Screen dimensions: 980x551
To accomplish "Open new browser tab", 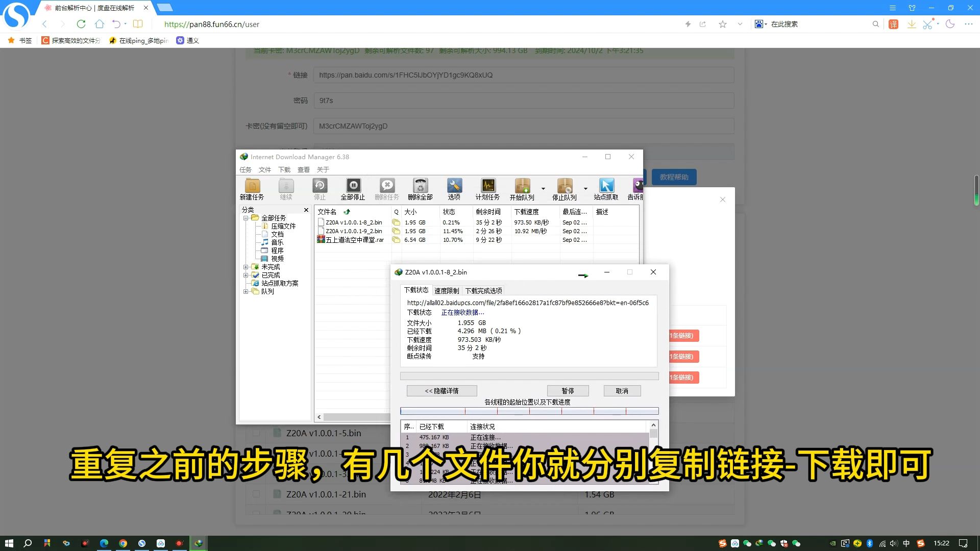I will coord(164,8).
